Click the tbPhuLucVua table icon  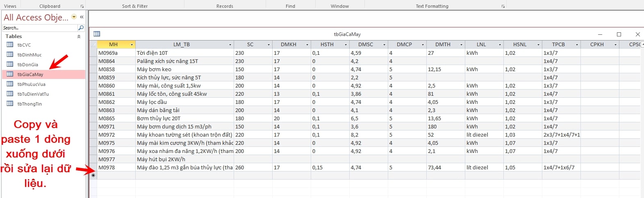[x=10, y=84]
